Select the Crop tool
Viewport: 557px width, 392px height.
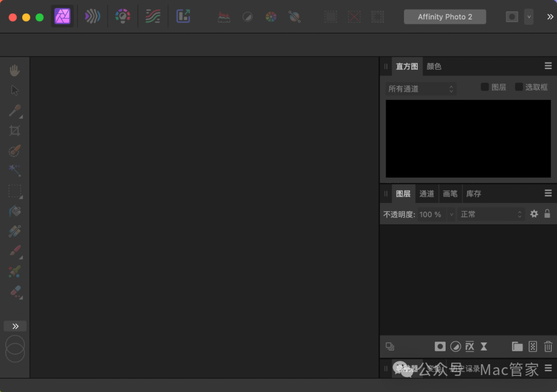click(x=14, y=131)
